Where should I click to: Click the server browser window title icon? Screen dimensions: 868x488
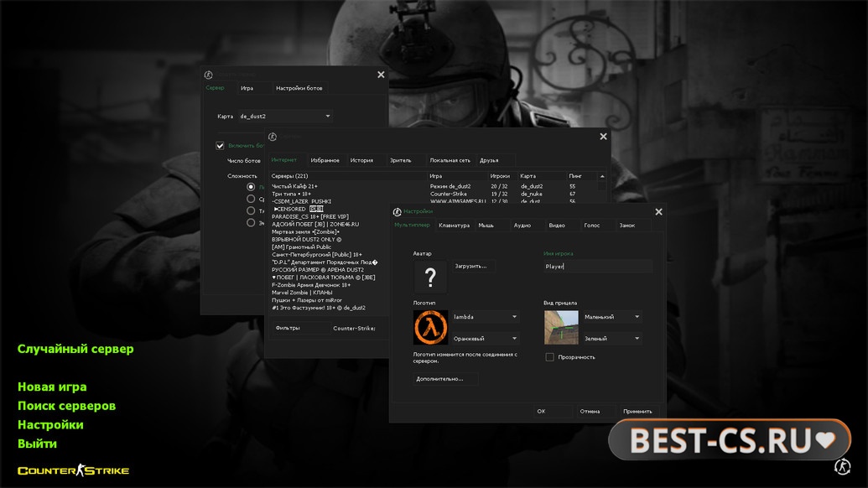pyautogui.click(x=272, y=136)
